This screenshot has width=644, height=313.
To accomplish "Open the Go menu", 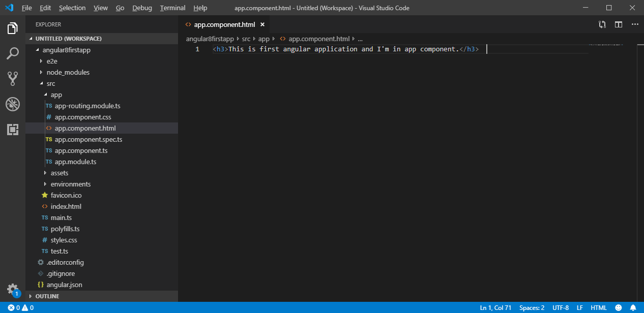I will tap(120, 8).
